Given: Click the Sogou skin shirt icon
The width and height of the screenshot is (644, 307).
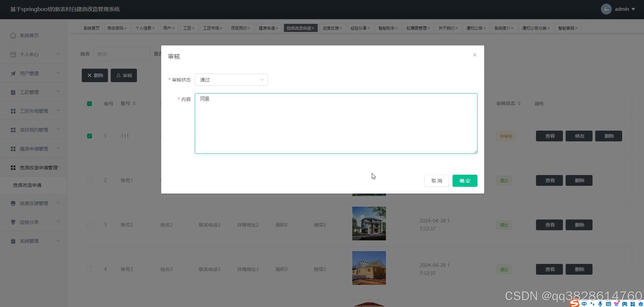Looking at the screenshot, I should (x=616, y=304).
